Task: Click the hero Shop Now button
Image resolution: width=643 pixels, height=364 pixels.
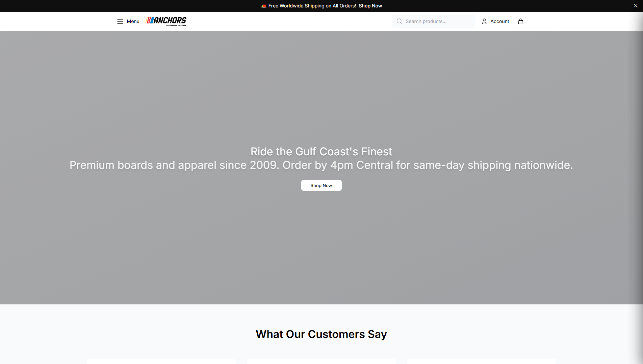Action: [x=321, y=185]
